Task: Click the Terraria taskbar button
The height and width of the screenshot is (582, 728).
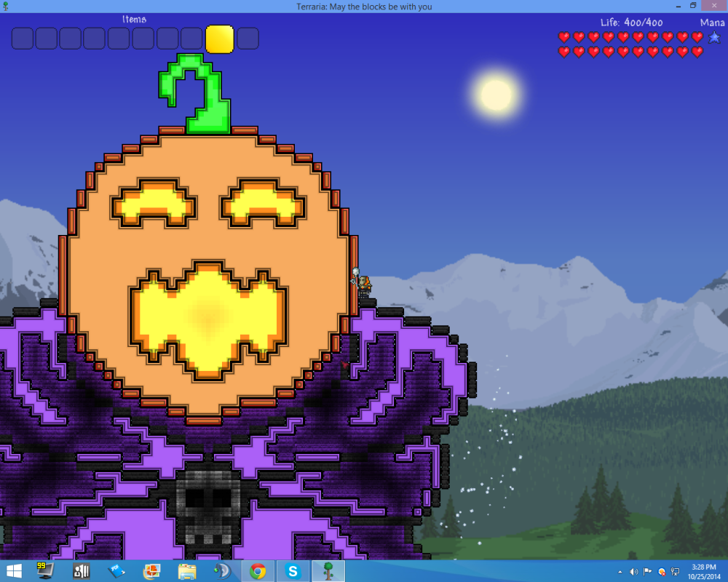Action: tap(328, 571)
